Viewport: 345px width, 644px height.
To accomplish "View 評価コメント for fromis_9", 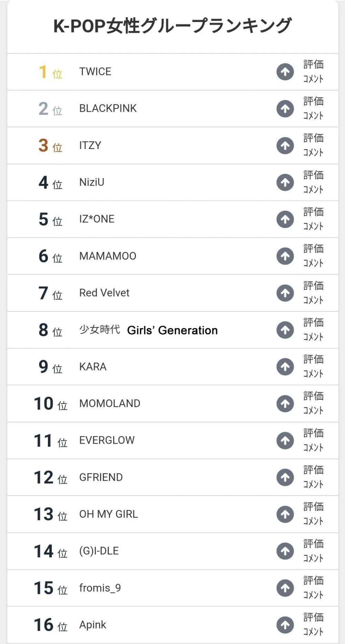I will click(313, 588).
